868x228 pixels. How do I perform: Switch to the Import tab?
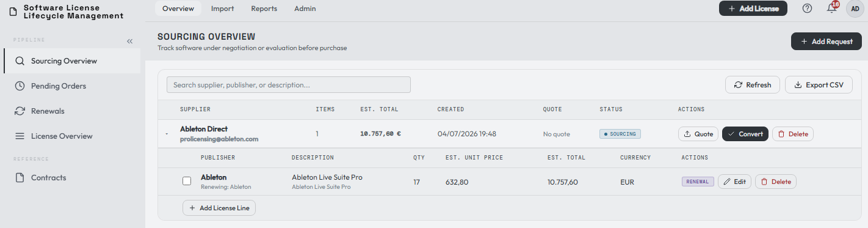pos(222,9)
